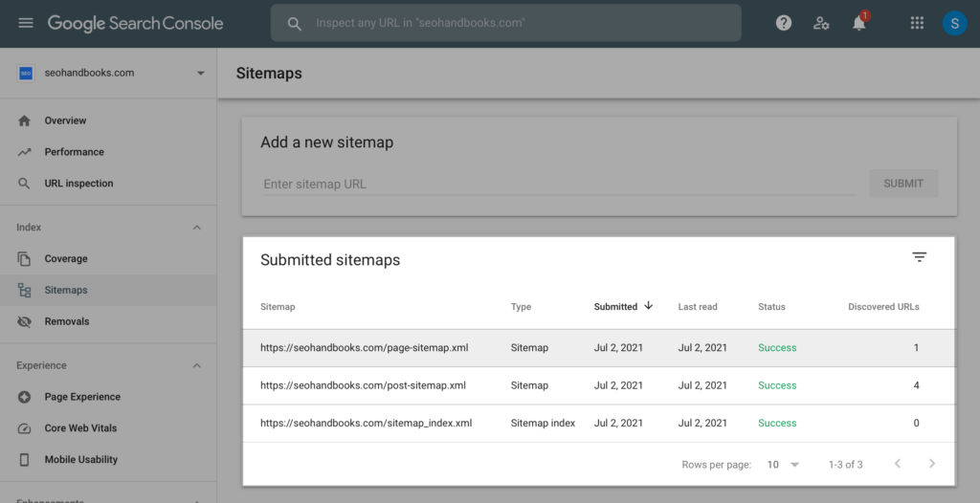Screen dimensions: 980x503
Task: Open Page Experience in the sidebar
Action: (82, 397)
